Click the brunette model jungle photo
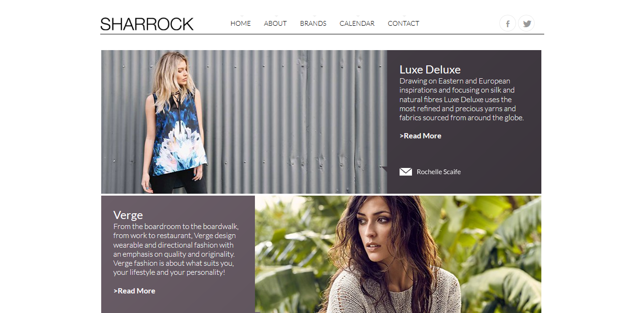This screenshot has height=313, width=644. (x=398, y=254)
